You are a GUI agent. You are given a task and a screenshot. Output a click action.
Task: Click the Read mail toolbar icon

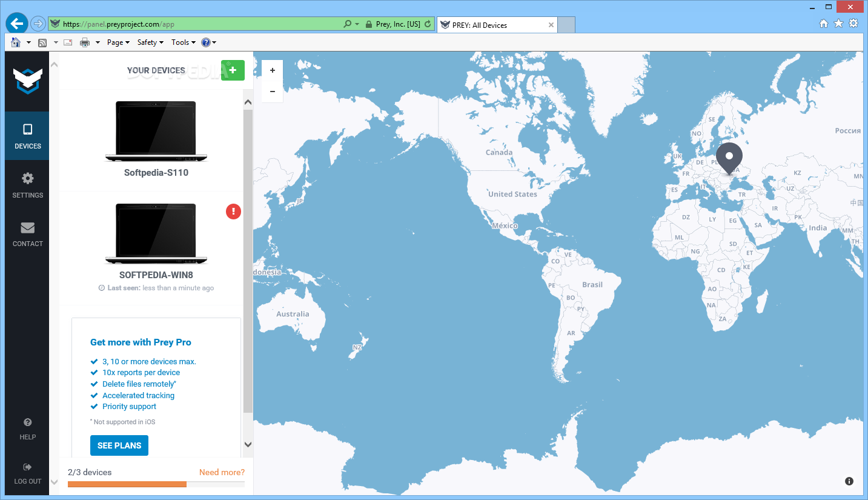click(x=68, y=42)
